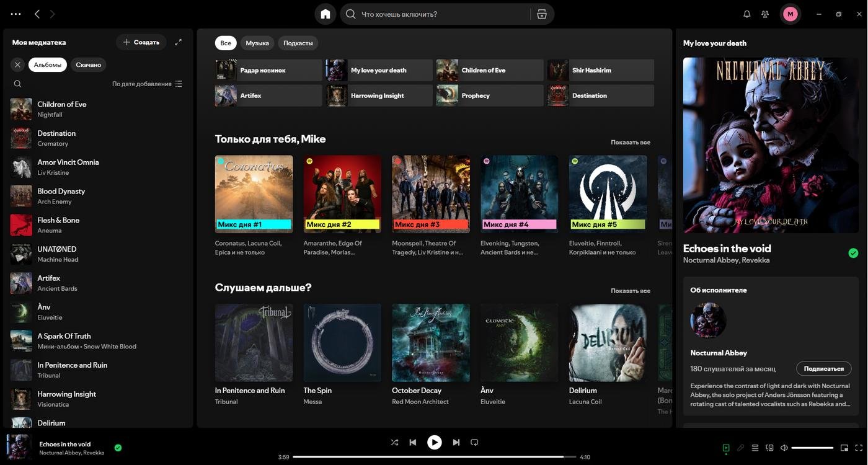Image resolution: width=868 pixels, height=465 pixels.
Task: Open the Моя медиатека heading
Action: pos(39,42)
